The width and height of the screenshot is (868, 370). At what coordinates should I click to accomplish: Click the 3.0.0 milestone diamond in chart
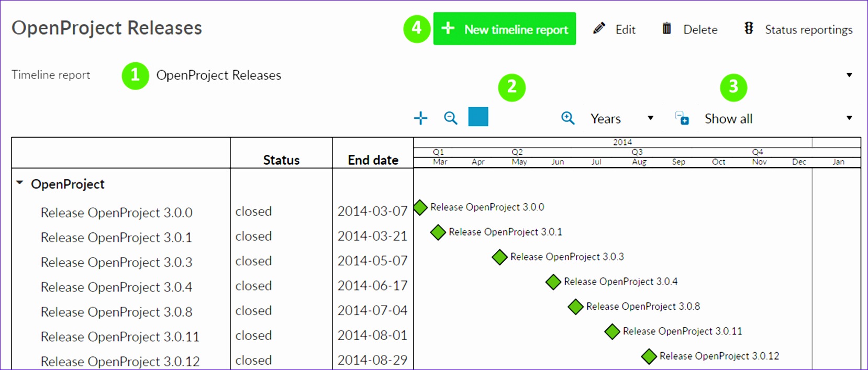[x=420, y=207]
